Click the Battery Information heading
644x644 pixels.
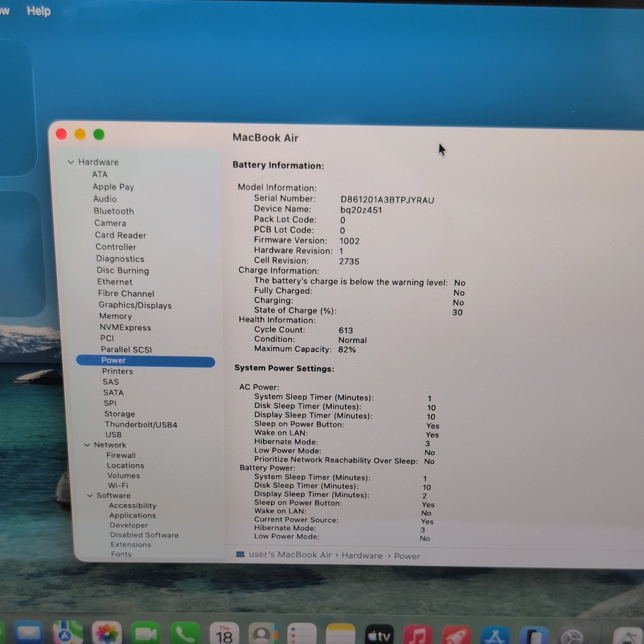coord(278,165)
